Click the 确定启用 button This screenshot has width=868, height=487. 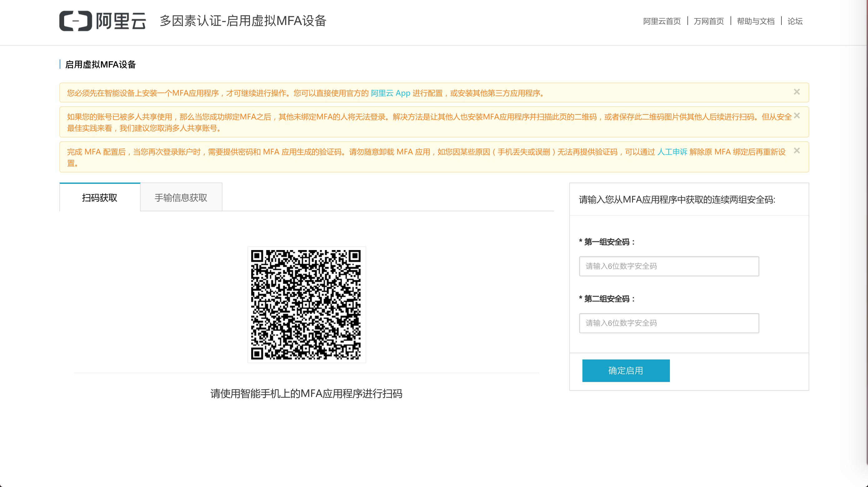click(x=626, y=371)
